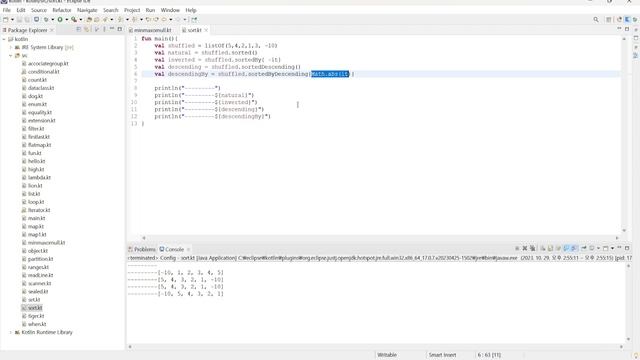
Task: Remove all terminated launches icon
Action: (x=532, y=248)
